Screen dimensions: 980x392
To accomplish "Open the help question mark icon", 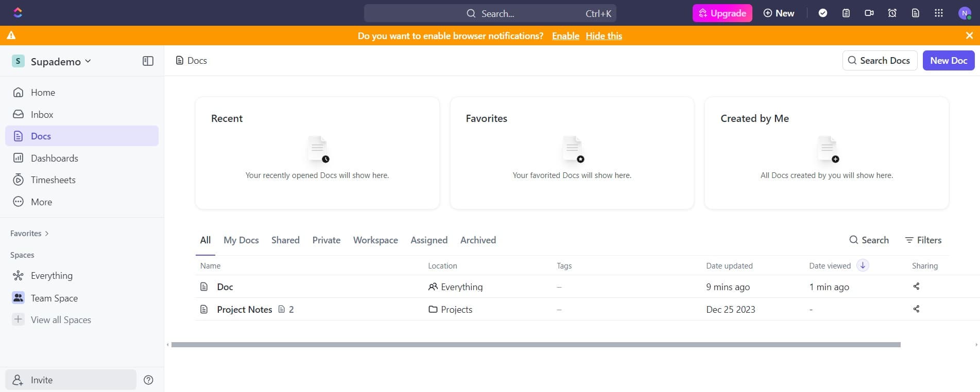I will [148, 380].
